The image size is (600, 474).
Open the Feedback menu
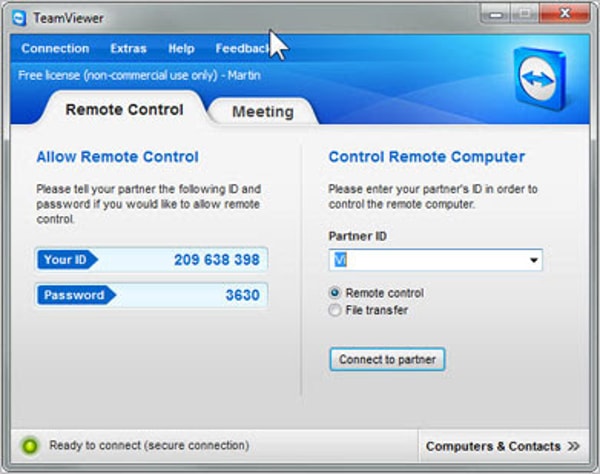point(242,49)
